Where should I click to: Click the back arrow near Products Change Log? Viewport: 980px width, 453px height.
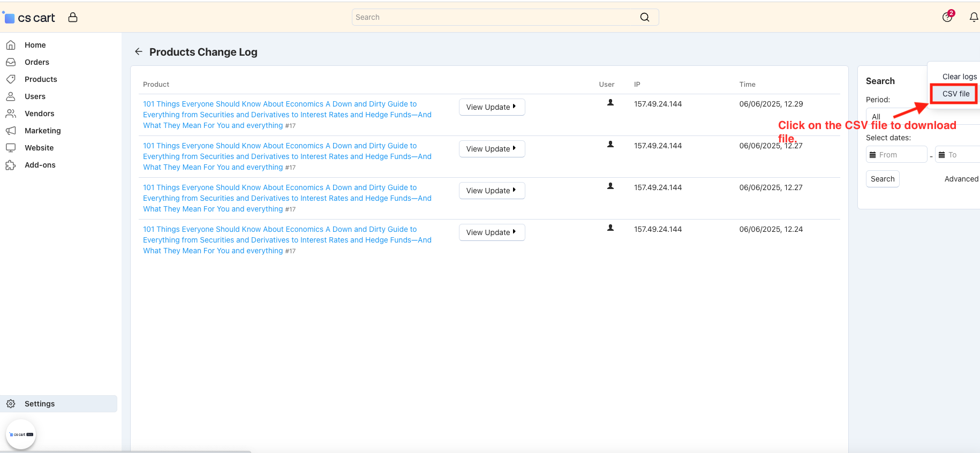[x=139, y=51]
